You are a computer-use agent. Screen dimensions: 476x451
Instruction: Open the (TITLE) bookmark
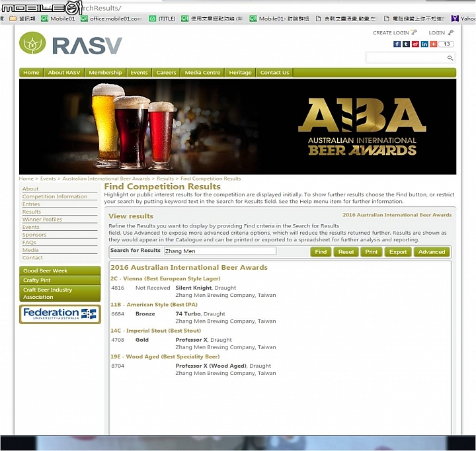(162, 19)
